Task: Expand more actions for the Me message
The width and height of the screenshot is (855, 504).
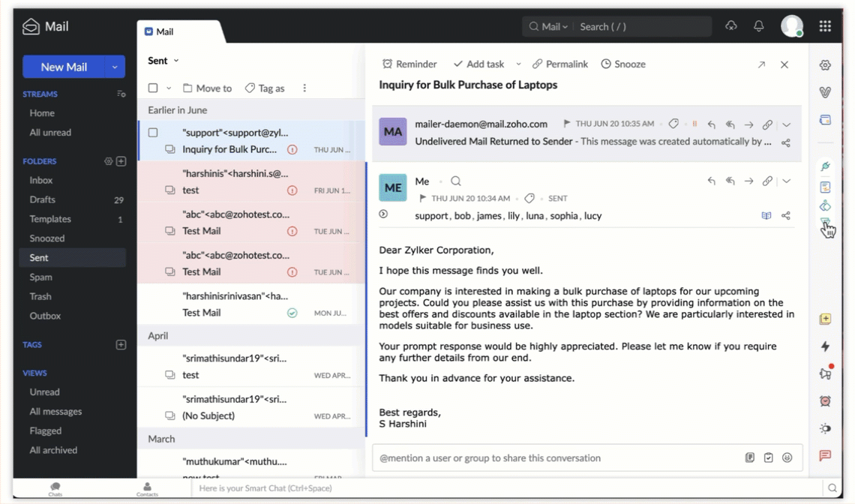Action: 786,181
